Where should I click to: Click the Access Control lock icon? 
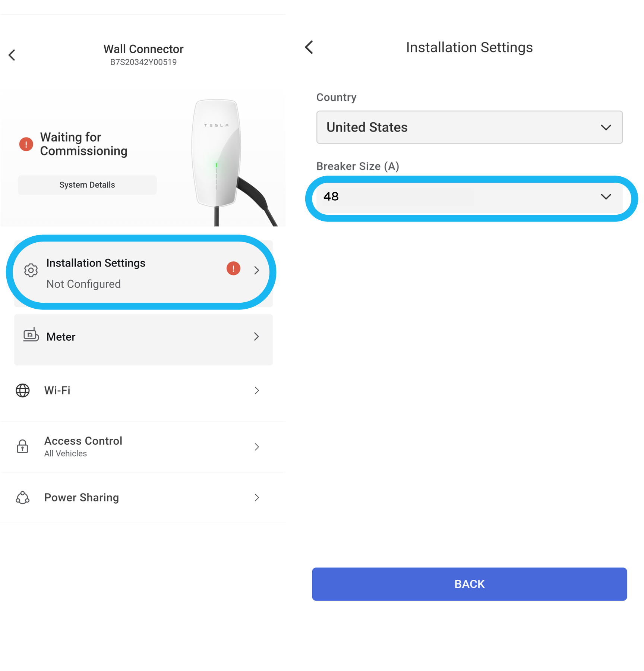[x=22, y=446]
